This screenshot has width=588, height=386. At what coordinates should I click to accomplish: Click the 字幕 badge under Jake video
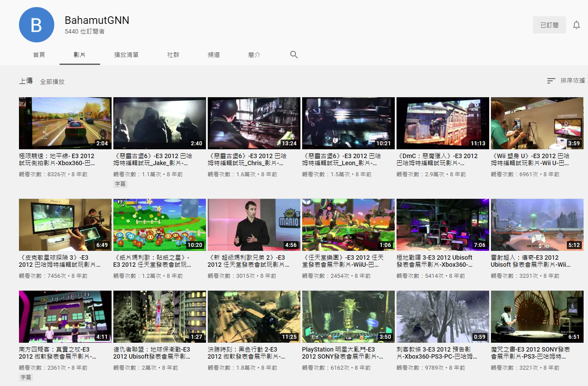(x=120, y=184)
